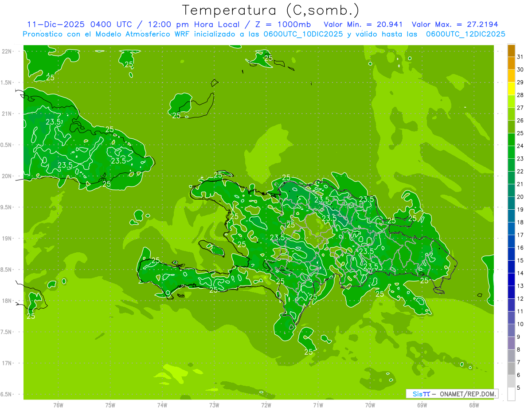Viewport: 532px width, 411px height.
Task: Click the teal colorbar swatch between 19 and 20
Action: click(511, 203)
